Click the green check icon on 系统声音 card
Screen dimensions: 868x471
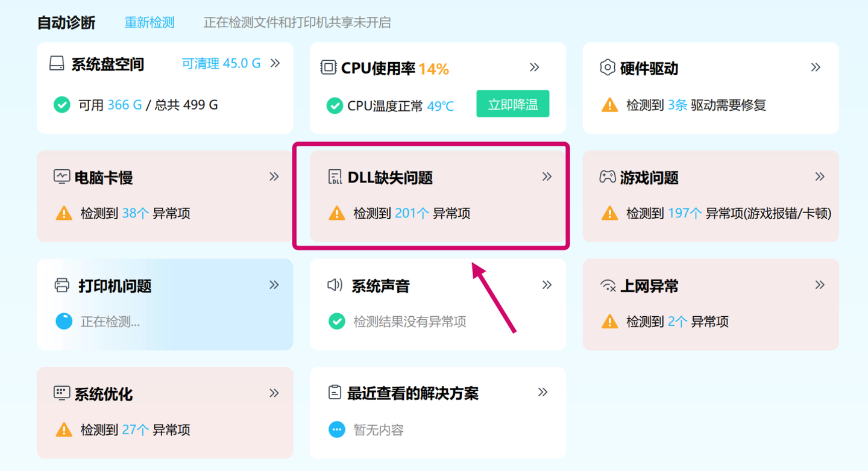pos(336,321)
